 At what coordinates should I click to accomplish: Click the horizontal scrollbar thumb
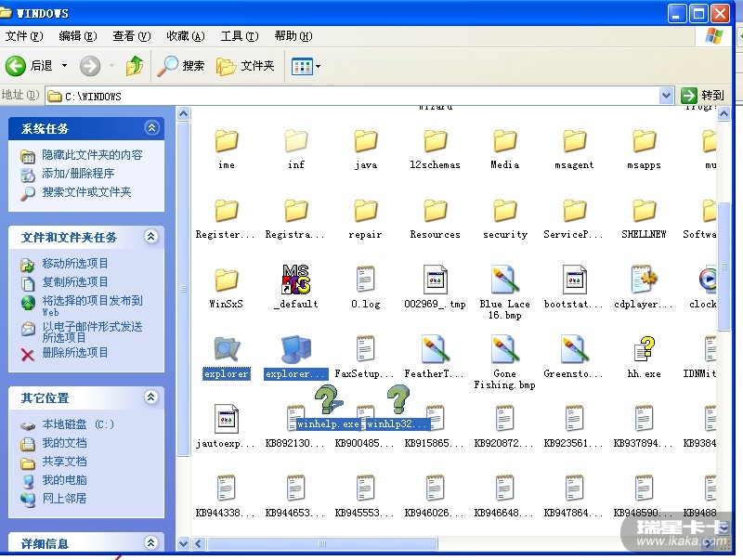point(322,543)
